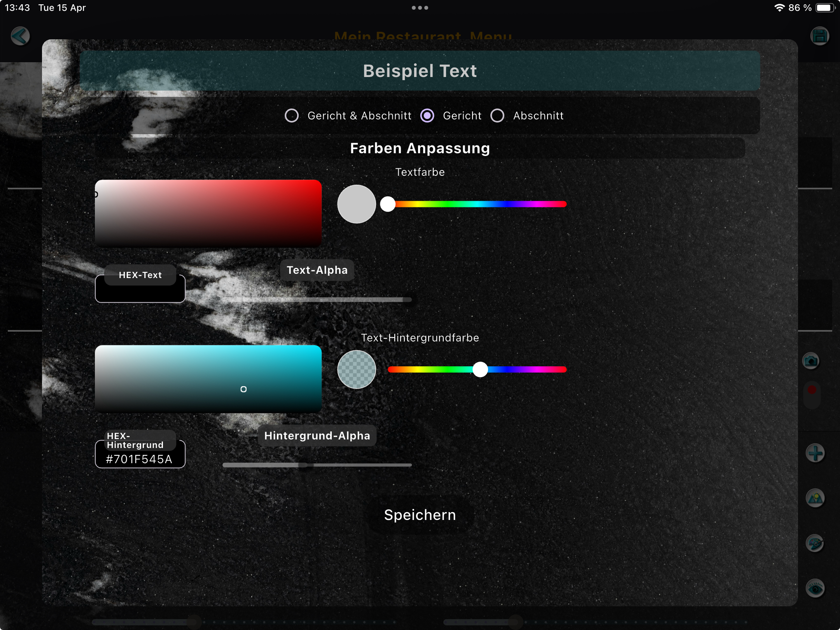
Task: Expand the ellipsis menu at top center
Action: tap(420, 7)
